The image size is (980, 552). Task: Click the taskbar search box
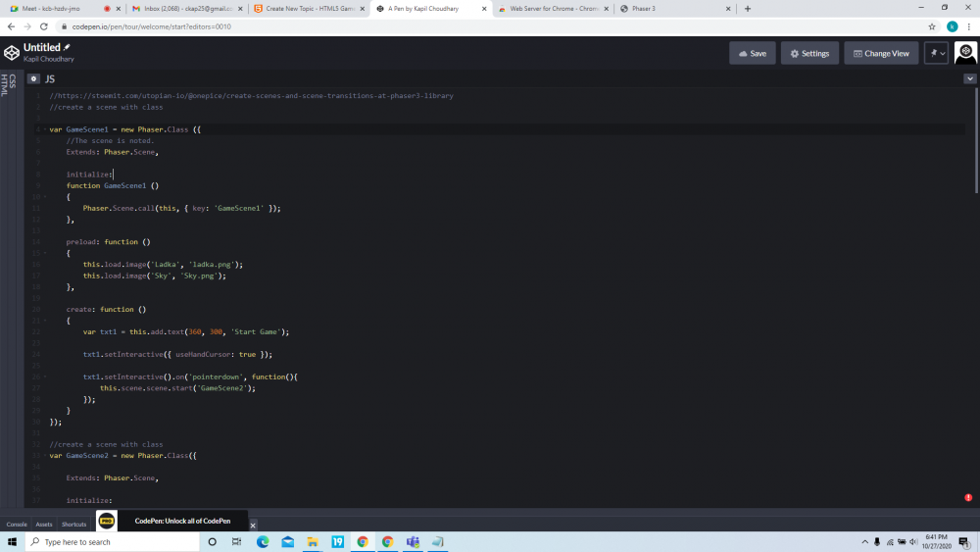[113, 541]
